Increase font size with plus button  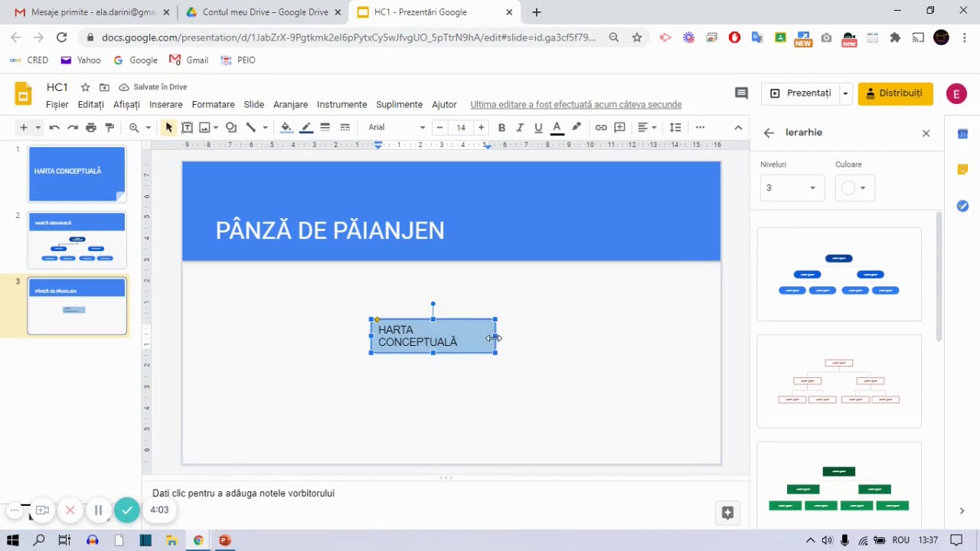click(x=481, y=127)
